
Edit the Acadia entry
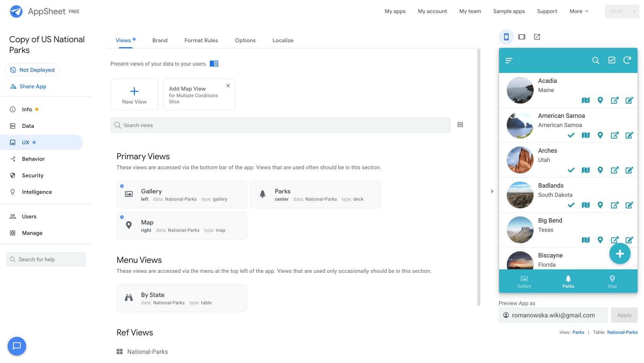629,100
